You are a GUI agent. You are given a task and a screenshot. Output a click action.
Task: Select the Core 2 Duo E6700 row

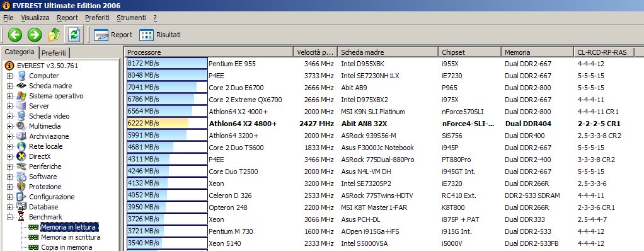click(384, 88)
